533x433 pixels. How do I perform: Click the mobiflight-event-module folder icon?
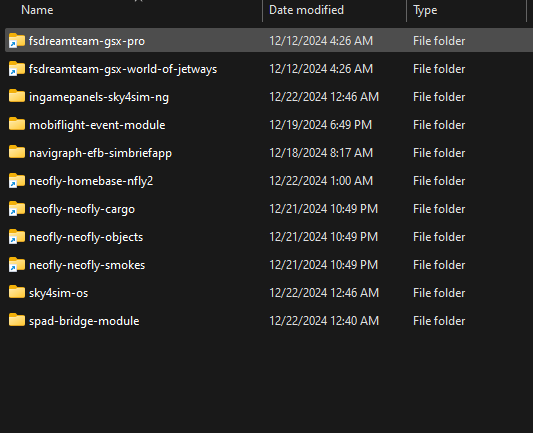[x=17, y=124]
